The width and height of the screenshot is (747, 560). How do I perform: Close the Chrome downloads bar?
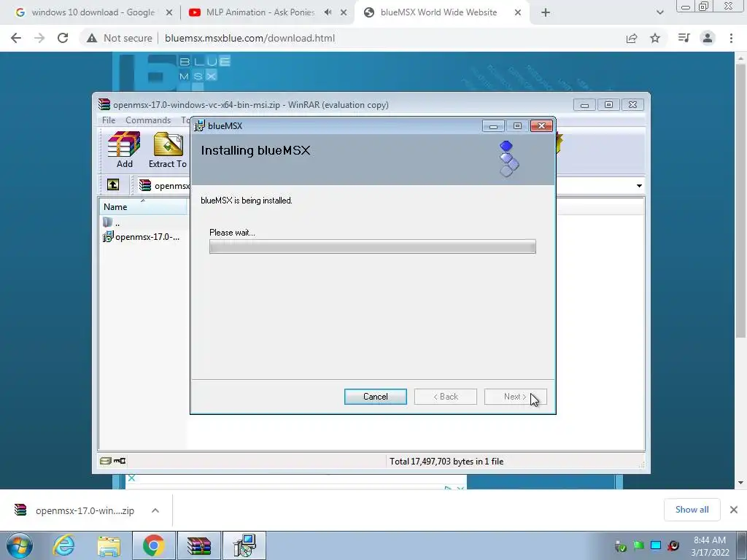(x=734, y=510)
